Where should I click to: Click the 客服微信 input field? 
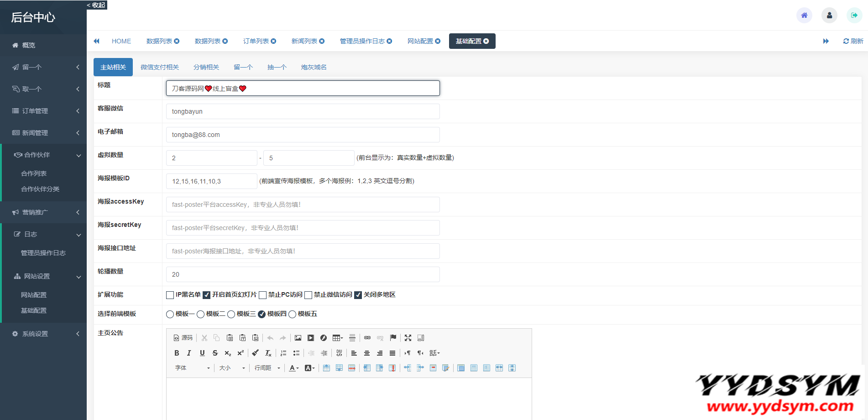click(303, 111)
